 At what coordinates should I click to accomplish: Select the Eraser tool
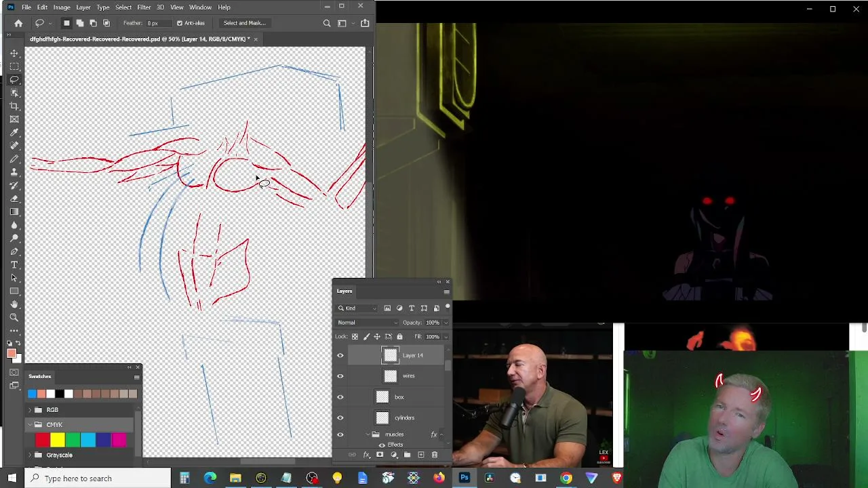click(x=14, y=199)
